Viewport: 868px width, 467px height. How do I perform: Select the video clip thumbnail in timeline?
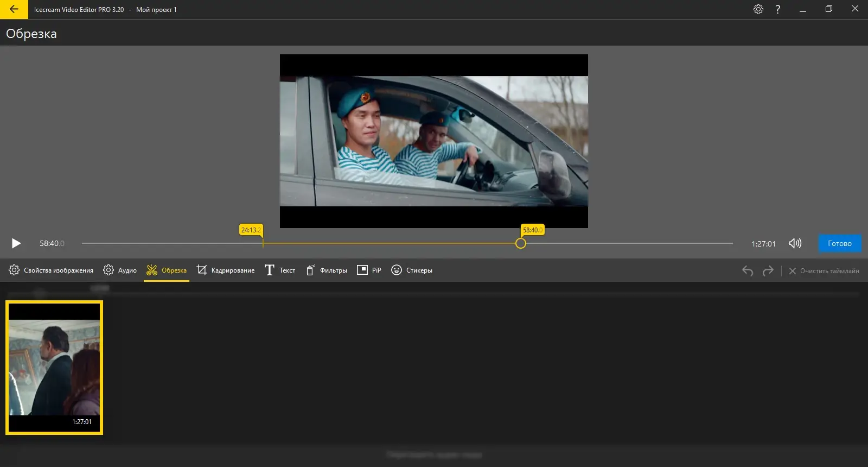[54, 368]
